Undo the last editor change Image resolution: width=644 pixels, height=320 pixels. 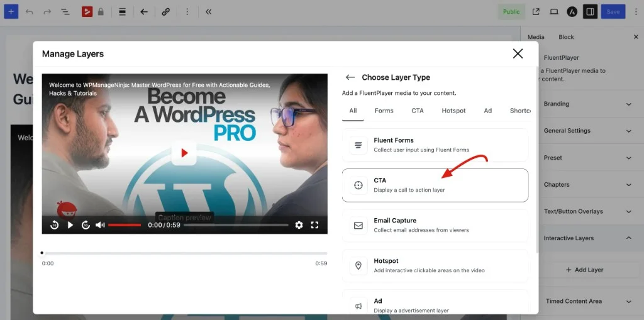(29, 11)
